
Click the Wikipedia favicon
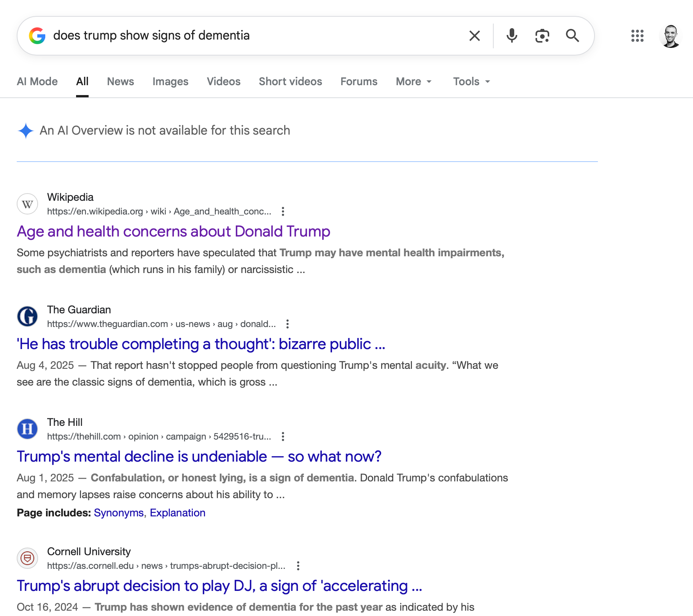point(27,203)
